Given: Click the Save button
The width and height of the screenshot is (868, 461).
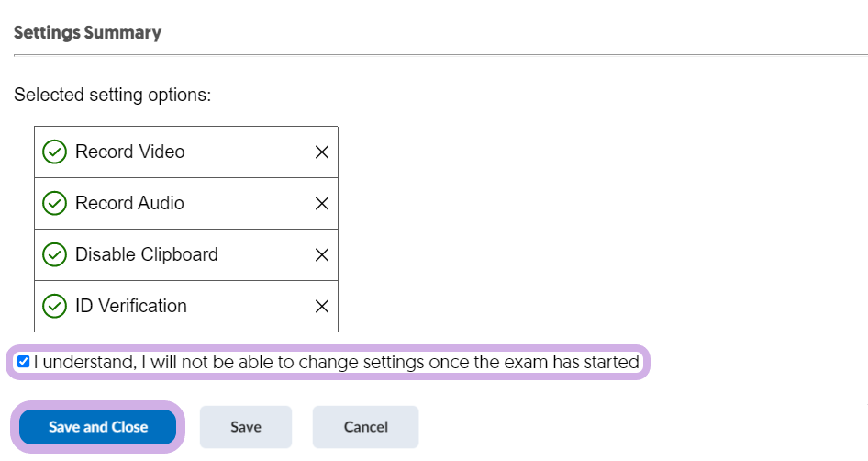Looking at the screenshot, I should click(246, 427).
